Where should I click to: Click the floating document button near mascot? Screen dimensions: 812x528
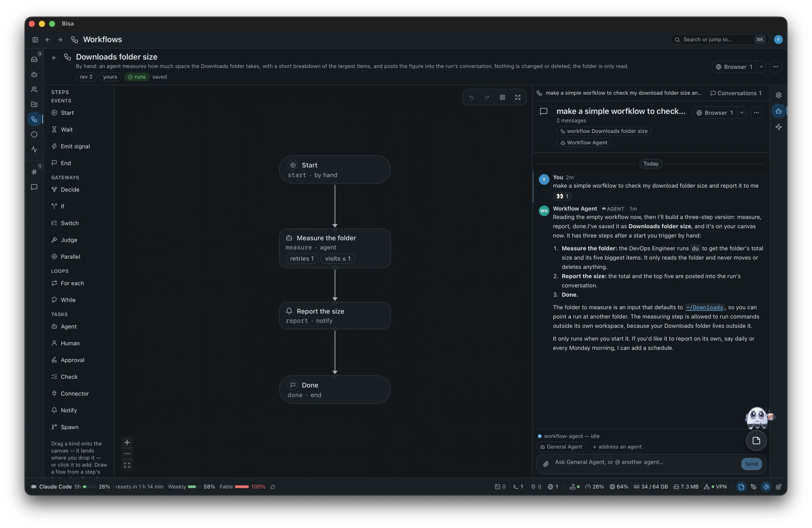[756, 441]
